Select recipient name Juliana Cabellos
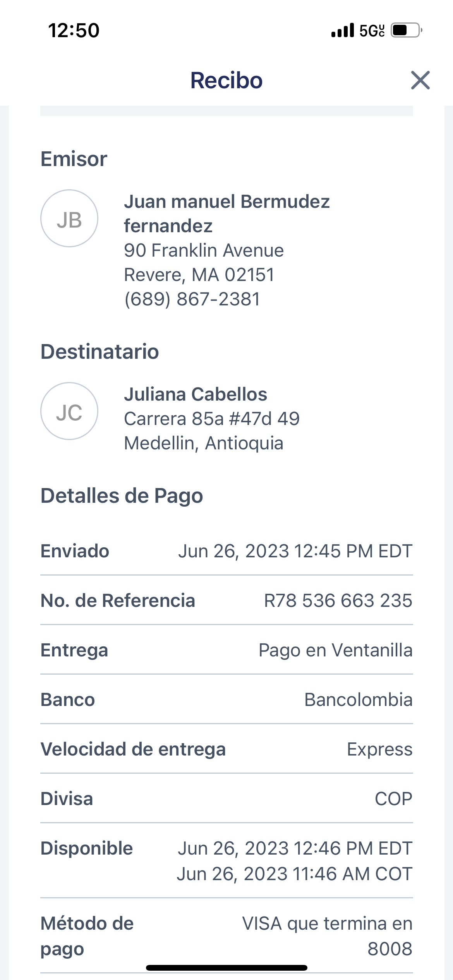This screenshot has height=980, width=453. (x=196, y=394)
